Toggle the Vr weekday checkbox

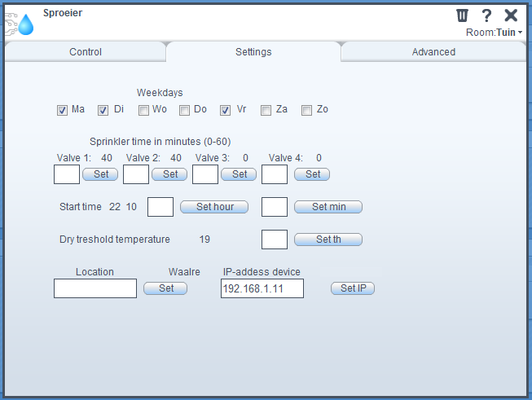tap(226, 110)
